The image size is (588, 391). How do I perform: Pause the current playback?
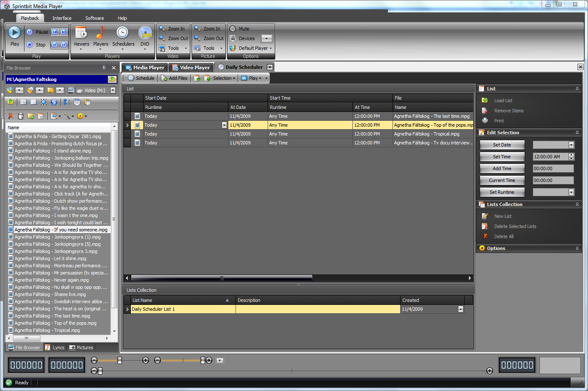coord(30,32)
